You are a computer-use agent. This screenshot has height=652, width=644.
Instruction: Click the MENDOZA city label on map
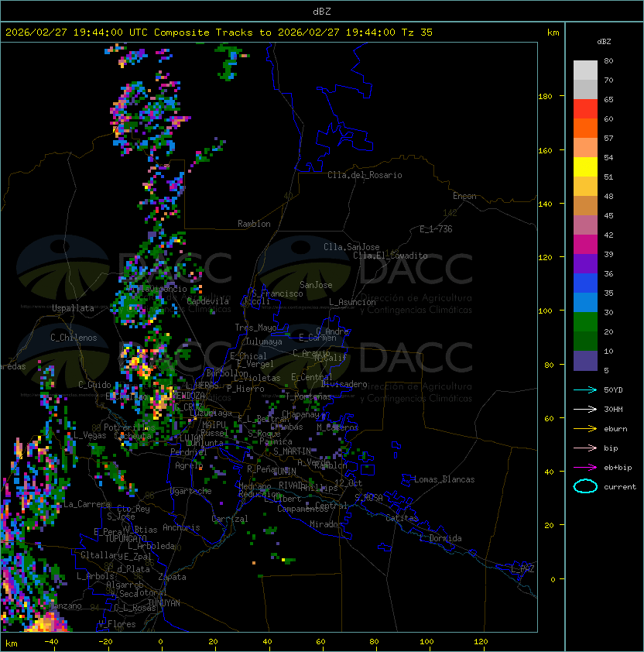coord(188,396)
